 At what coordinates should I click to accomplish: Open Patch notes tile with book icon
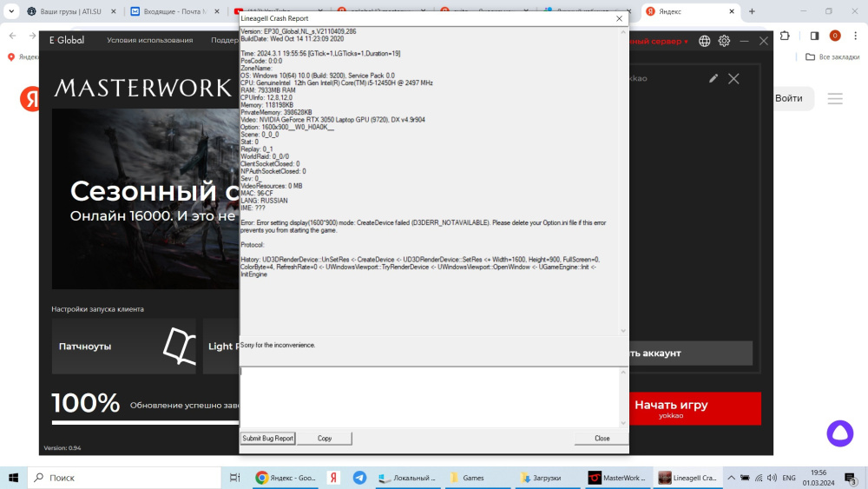coord(124,346)
